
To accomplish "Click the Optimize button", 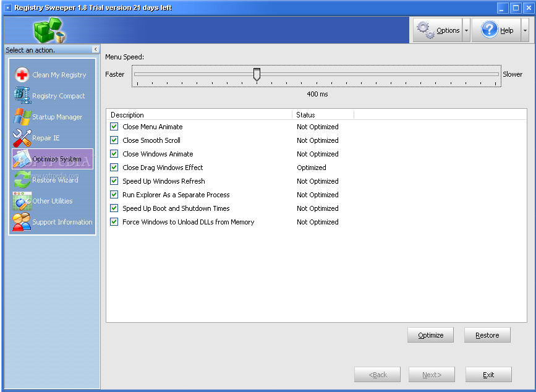I will tap(430, 335).
